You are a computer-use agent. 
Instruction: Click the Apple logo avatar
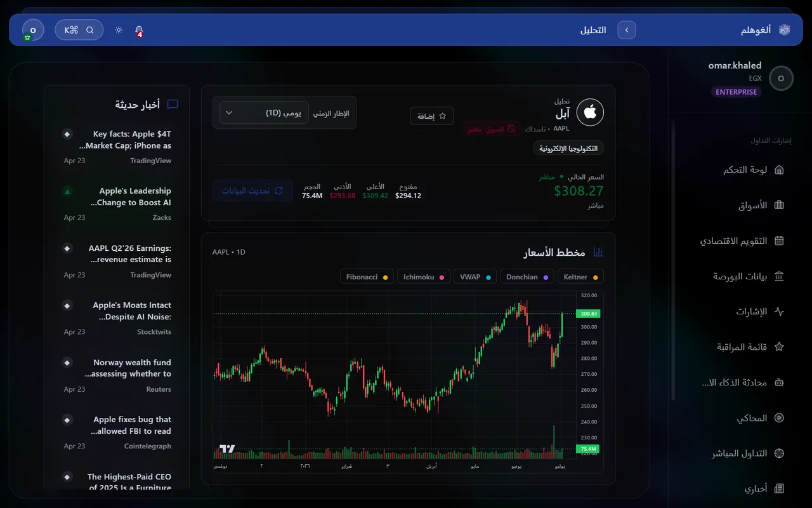tap(590, 112)
